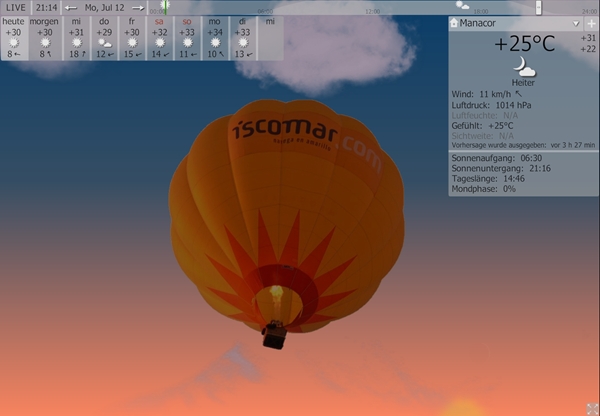Select the empty last mi forecast day
This screenshot has width=600, height=416.
tap(270, 38)
